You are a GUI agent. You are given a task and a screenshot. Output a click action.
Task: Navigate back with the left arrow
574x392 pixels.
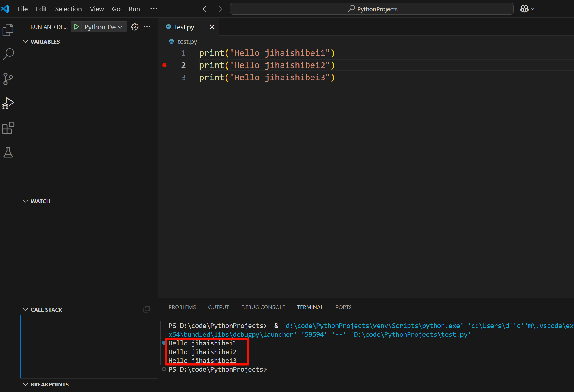click(x=205, y=9)
